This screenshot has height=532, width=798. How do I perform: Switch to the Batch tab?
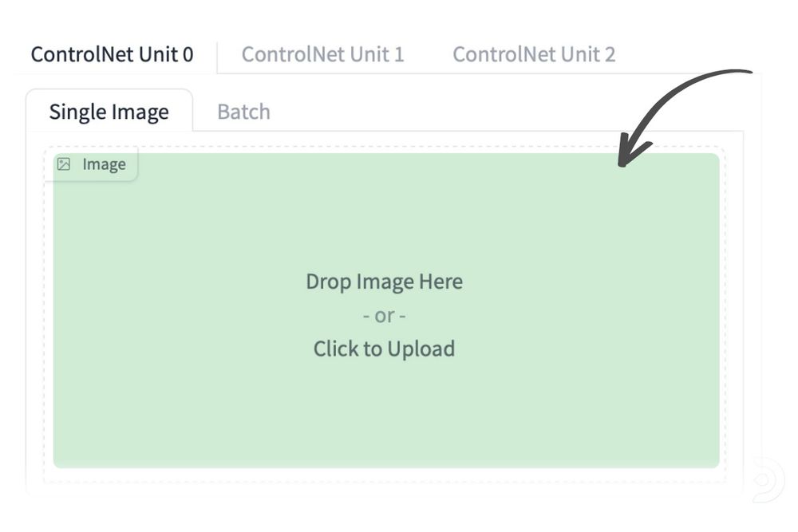[243, 112]
